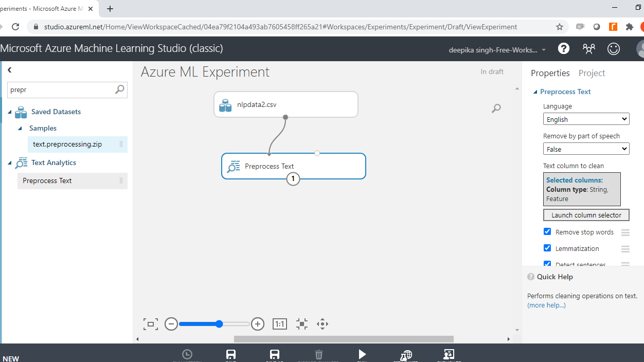Viewport: 644px width, 362px height.
Task: Click the options icon beside Remove stop words
Action: point(625,232)
